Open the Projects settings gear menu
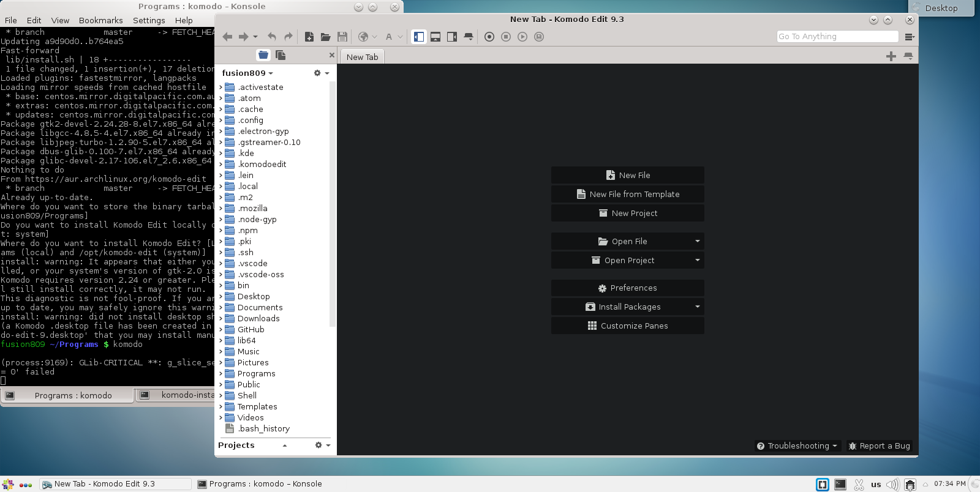The image size is (980, 492). [323, 445]
